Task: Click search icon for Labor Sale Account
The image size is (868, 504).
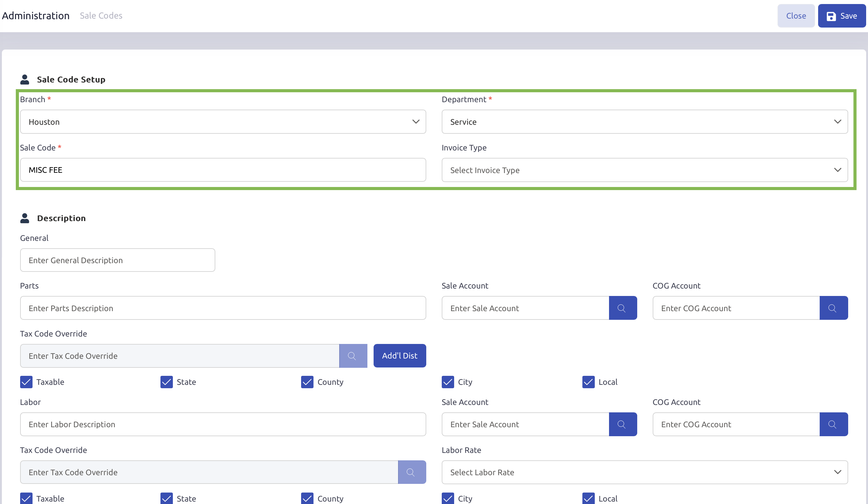Action: (x=622, y=424)
